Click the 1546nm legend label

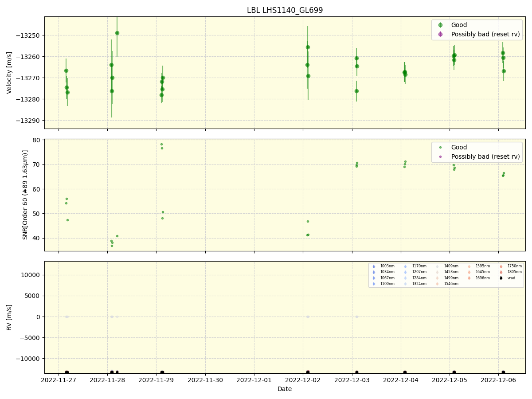(451, 284)
